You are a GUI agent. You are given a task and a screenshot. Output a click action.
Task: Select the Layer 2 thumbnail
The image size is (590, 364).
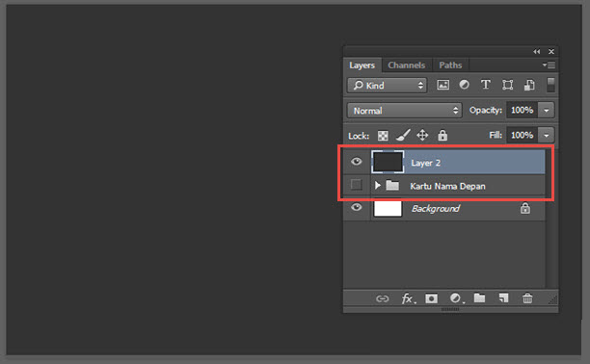[388, 162]
